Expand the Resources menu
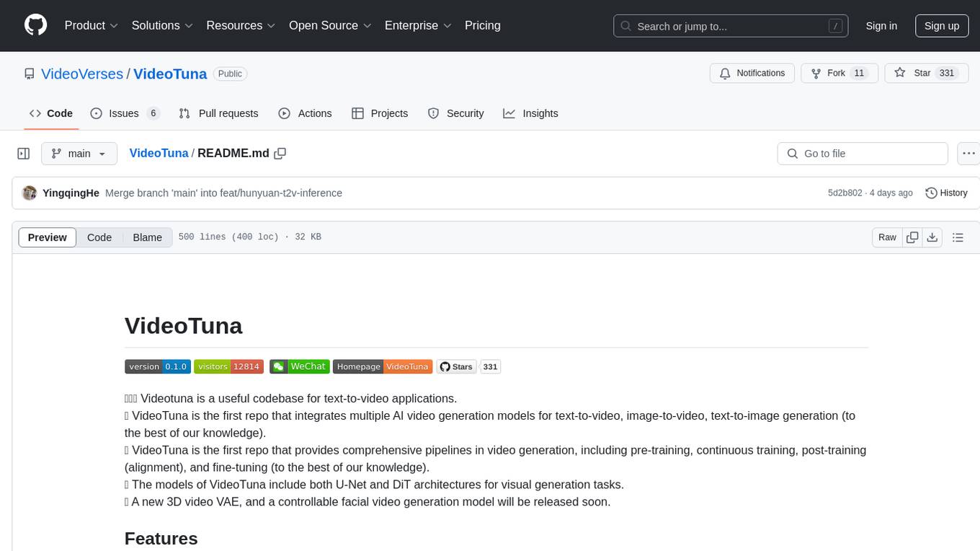Viewport: 980px width, 551px height. [x=241, y=25]
